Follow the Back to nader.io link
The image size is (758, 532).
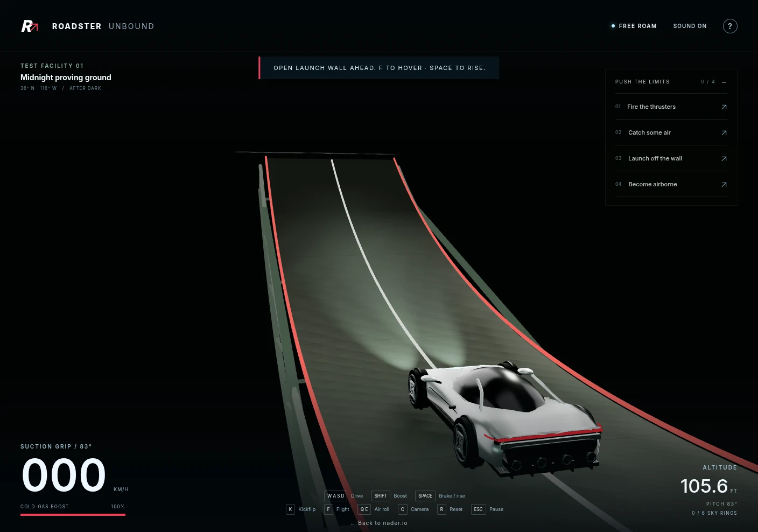pyautogui.click(x=379, y=523)
